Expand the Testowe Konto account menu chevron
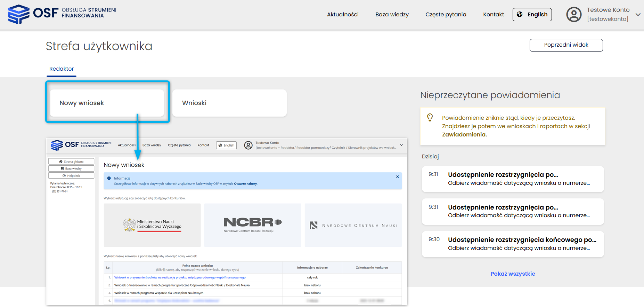This screenshot has width=644, height=307. (638, 15)
